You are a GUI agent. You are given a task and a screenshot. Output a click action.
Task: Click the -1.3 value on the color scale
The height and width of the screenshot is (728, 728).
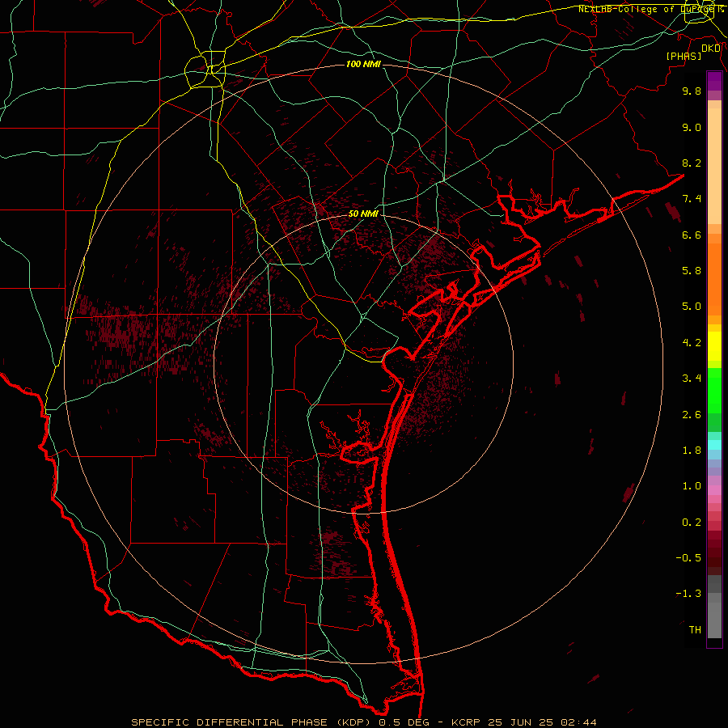coord(688,594)
